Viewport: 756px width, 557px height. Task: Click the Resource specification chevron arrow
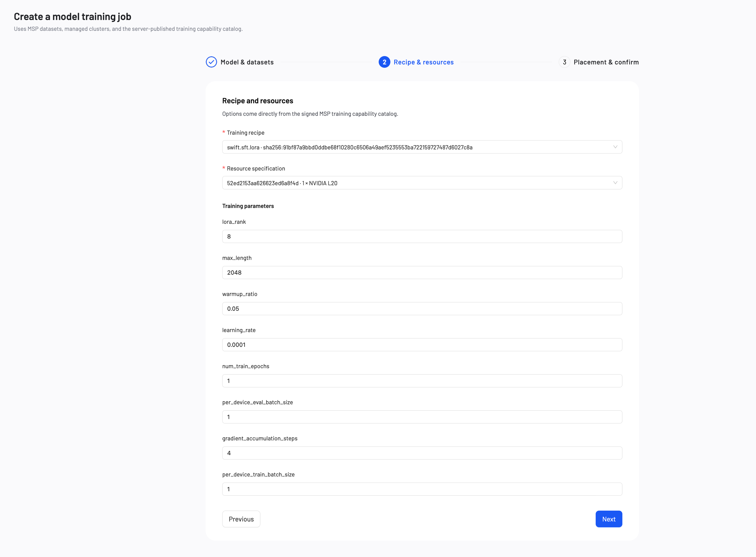pyautogui.click(x=615, y=183)
